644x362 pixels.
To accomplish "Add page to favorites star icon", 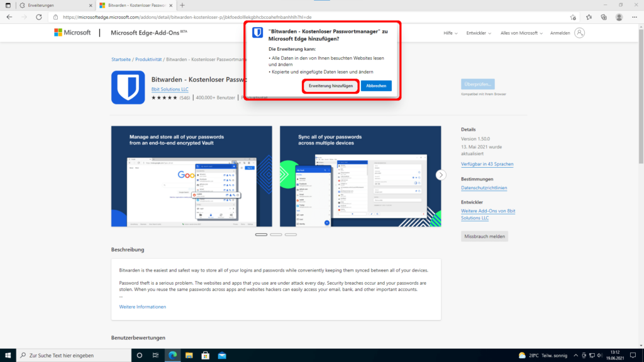I will click(x=573, y=17).
